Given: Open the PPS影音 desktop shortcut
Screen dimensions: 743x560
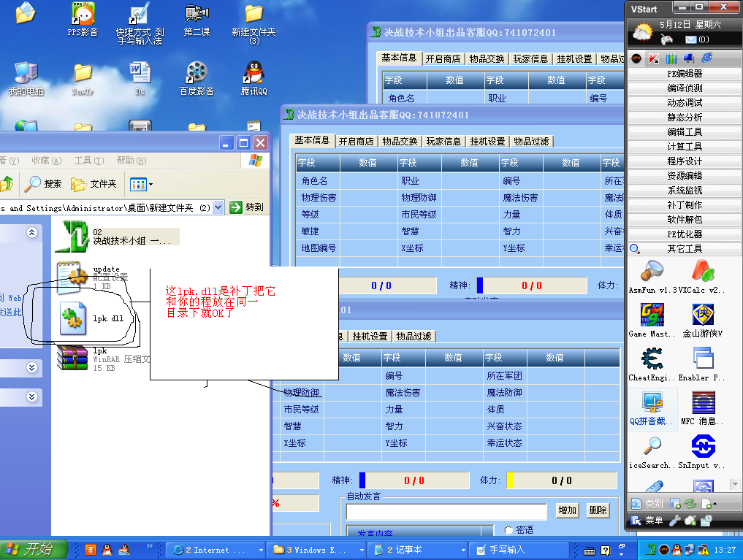Looking at the screenshot, I should pos(83,20).
